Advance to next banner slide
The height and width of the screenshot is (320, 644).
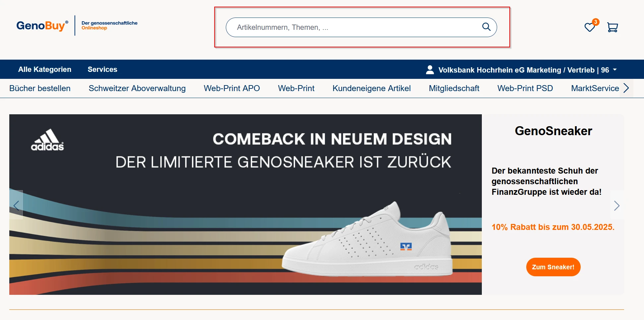tap(616, 205)
